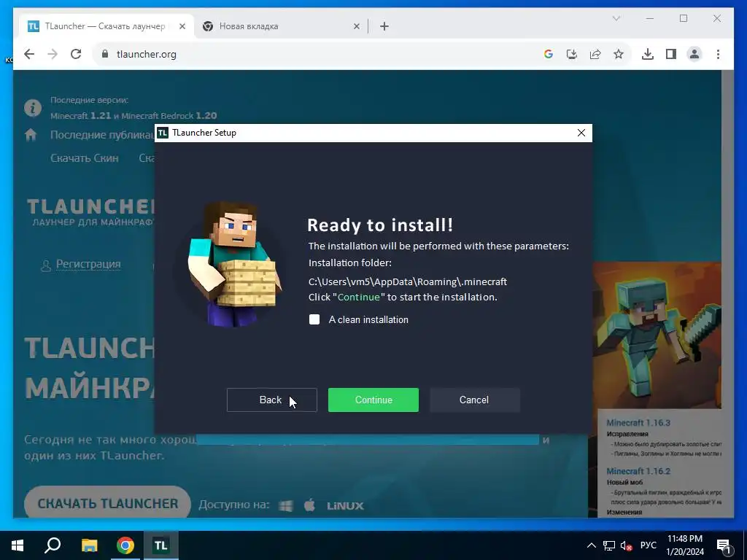
Task: Bookmark this page with the star
Action: tap(619, 54)
